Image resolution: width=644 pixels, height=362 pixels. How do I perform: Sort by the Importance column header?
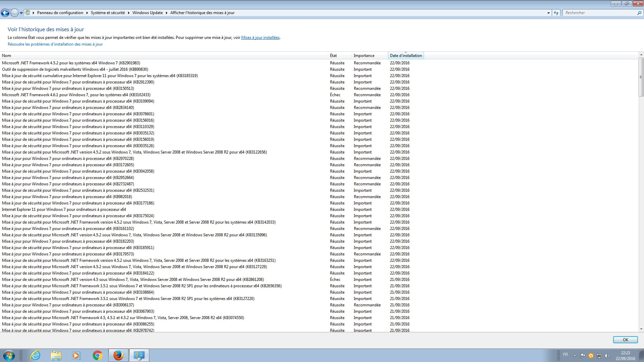pyautogui.click(x=370, y=56)
